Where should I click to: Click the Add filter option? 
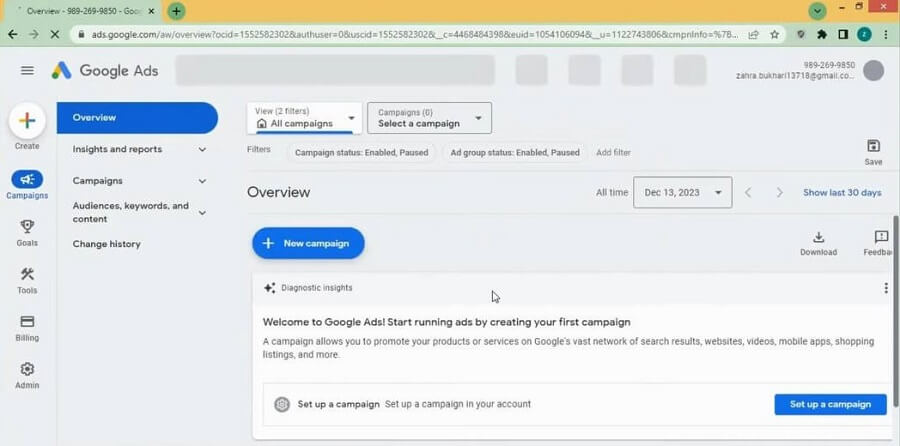(x=613, y=153)
